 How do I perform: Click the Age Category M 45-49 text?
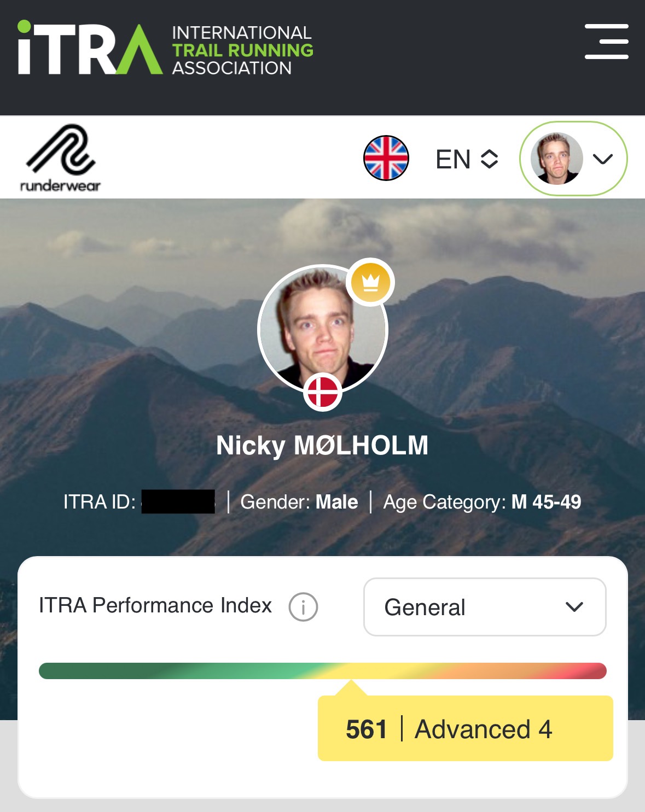[x=482, y=502]
